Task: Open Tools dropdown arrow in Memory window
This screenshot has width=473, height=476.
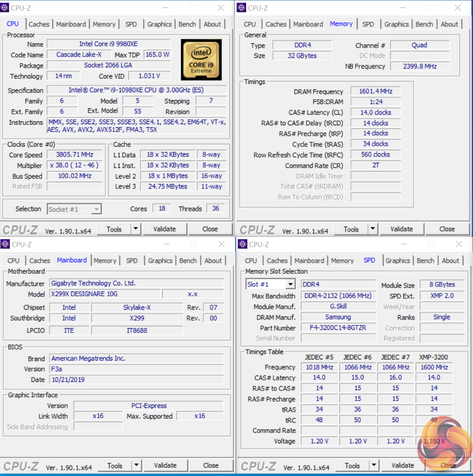Action: (373, 229)
